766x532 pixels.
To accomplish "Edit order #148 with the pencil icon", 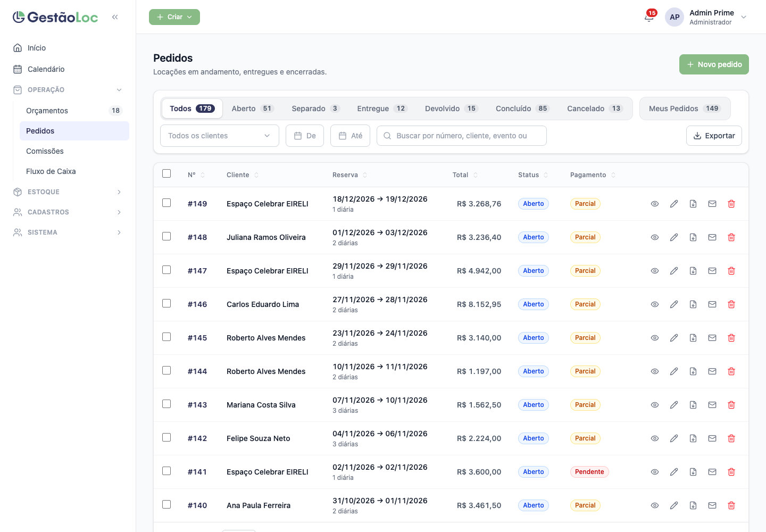I will coord(674,237).
